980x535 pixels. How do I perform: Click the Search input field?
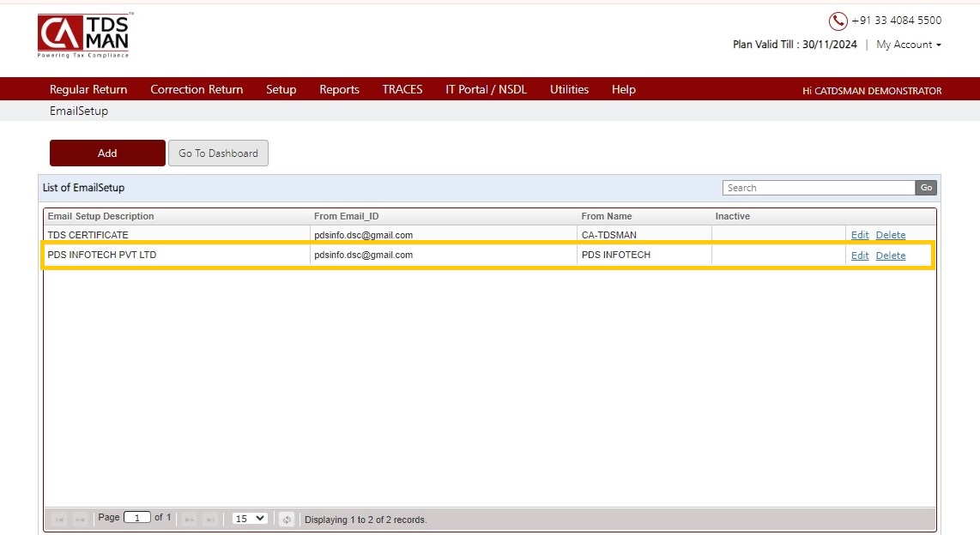click(819, 188)
